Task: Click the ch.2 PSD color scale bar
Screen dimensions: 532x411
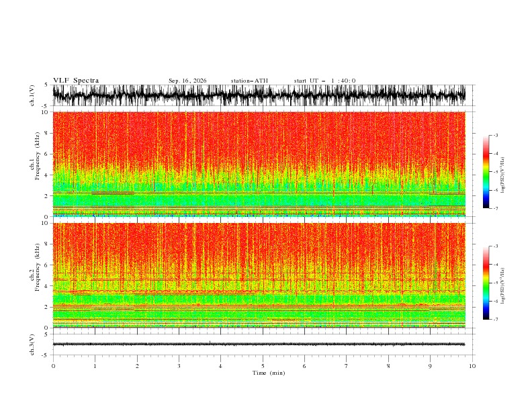Action: click(x=486, y=283)
